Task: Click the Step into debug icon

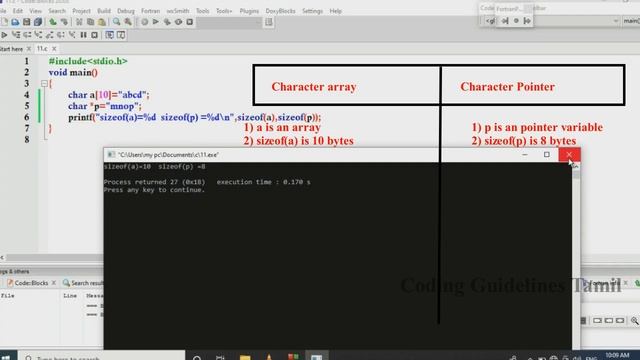Action: [x=38, y=35]
